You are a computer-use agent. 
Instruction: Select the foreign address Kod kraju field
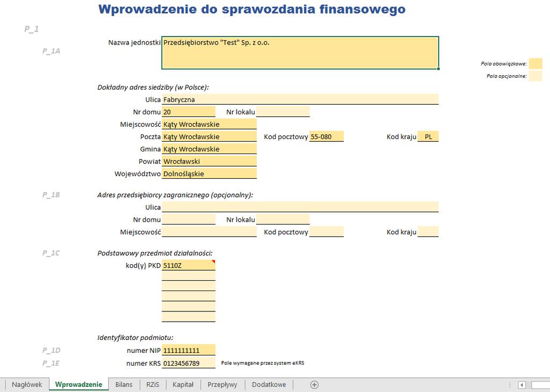[x=428, y=232]
